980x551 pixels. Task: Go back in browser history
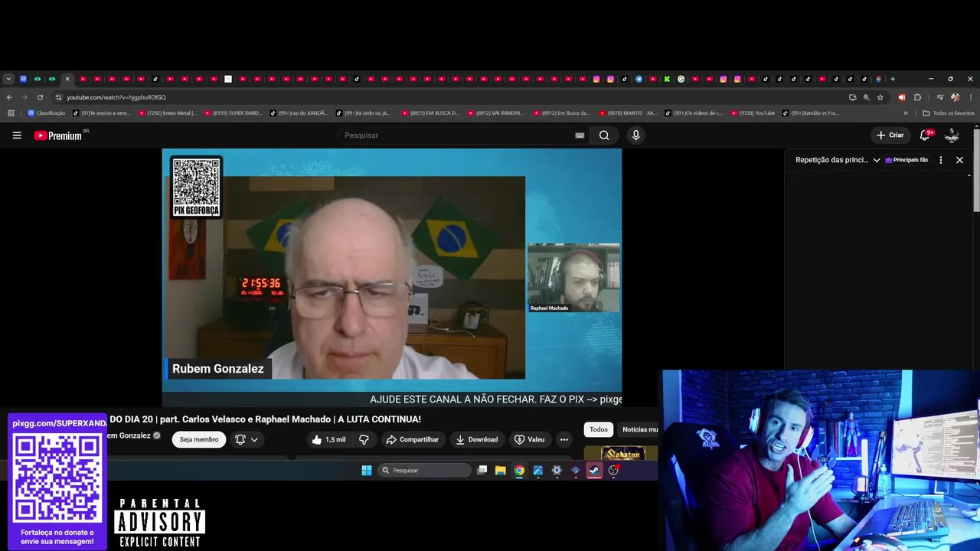pos(9,97)
